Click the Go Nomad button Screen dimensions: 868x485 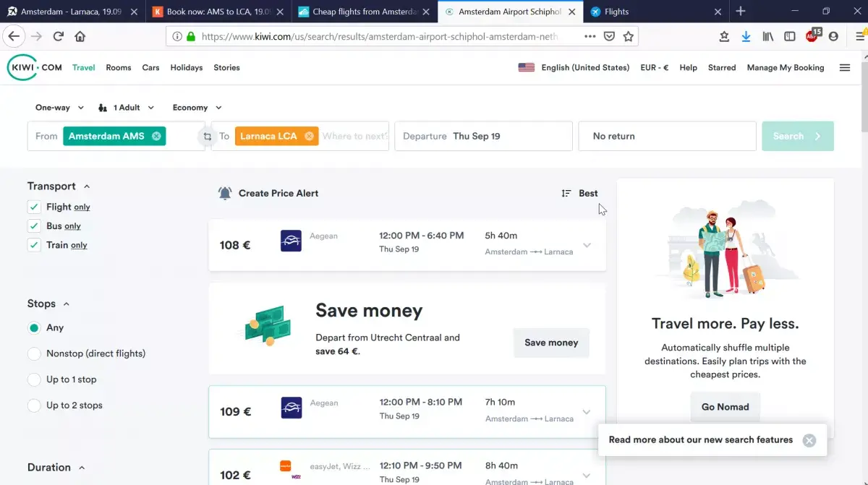click(725, 407)
